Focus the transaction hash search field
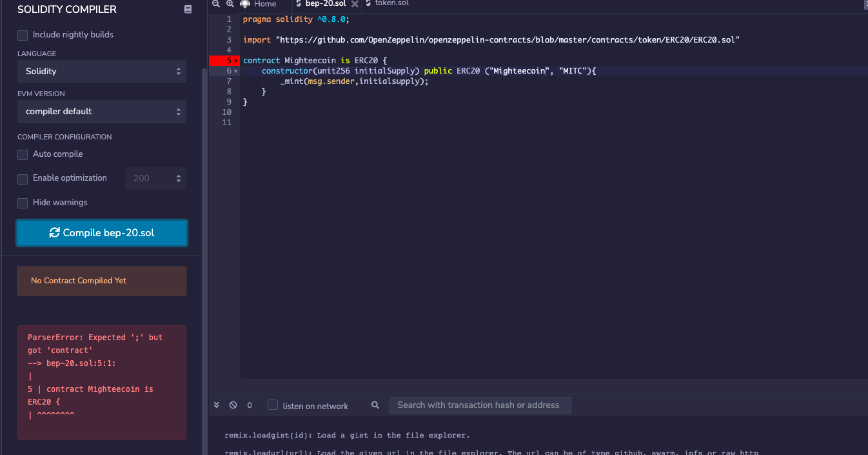This screenshot has height=455, width=868. (480, 405)
